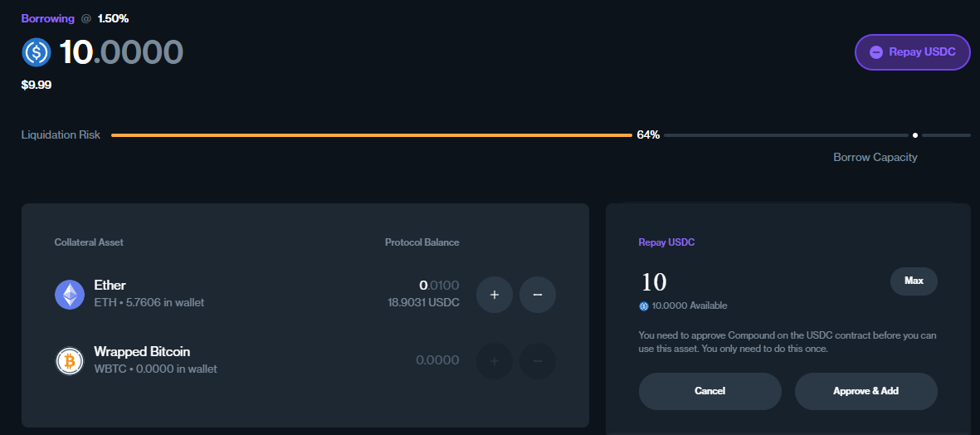The width and height of the screenshot is (980, 435).
Task: Click the purple Borrowing label
Action: point(47,18)
